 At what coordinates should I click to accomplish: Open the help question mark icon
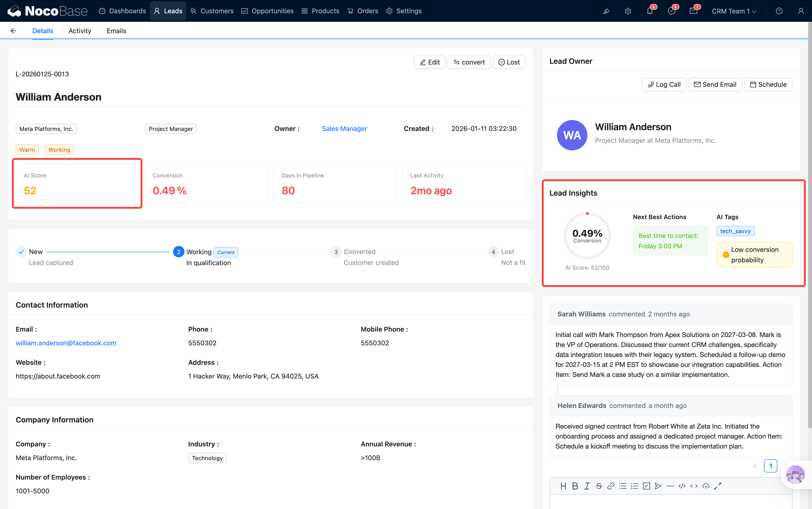(x=779, y=11)
